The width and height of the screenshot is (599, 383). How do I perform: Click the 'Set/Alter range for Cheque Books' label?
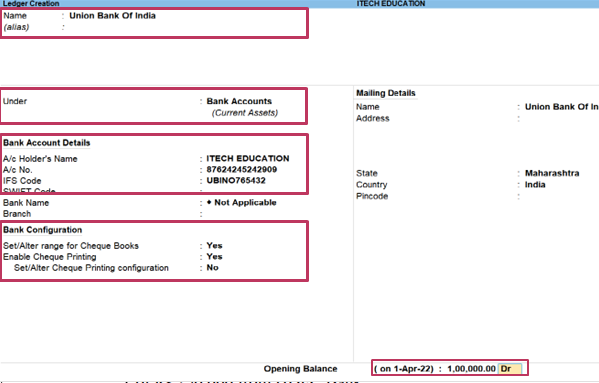tap(71, 246)
